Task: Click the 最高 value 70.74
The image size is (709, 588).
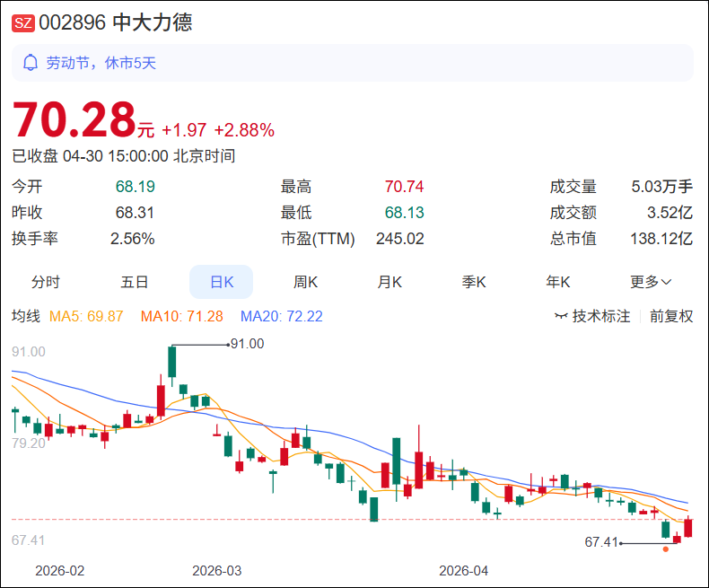Action: (x=404, y=187)
